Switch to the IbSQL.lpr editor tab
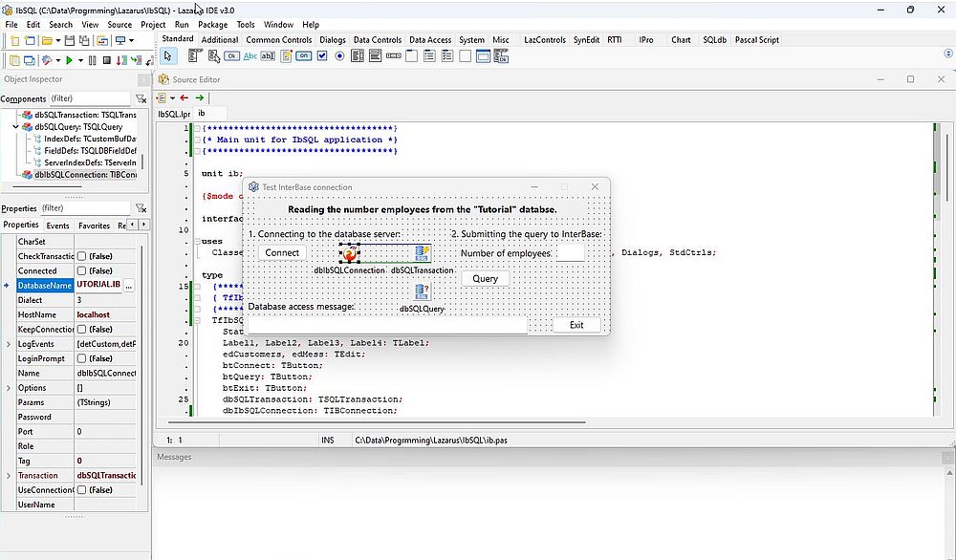Image resolution: width=956 pixels, height=560 pixels. (x=174, y=114)
